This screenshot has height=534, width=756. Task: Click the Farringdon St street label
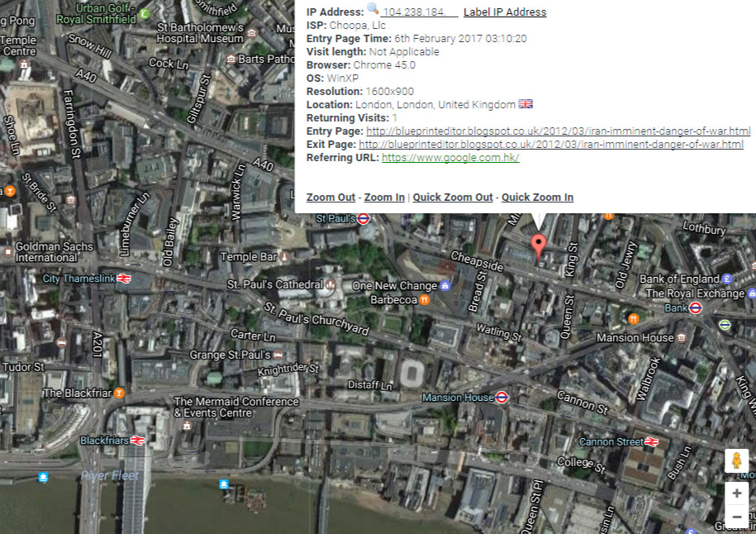click(x=71, y=124)
